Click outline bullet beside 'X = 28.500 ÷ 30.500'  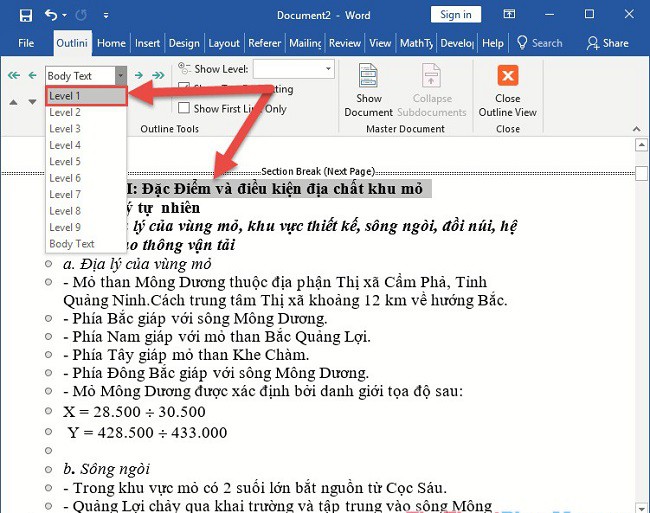pyautogui.click(x=49, y=411)
